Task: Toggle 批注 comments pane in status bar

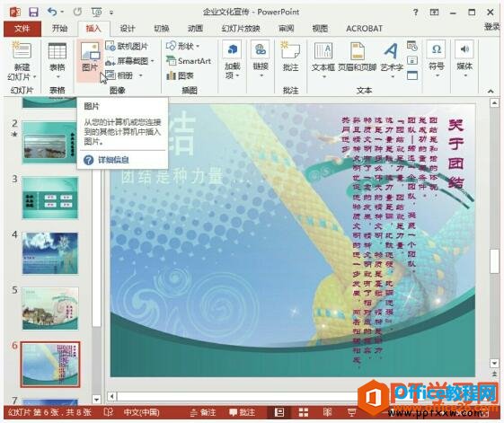Action: (242, 412)
